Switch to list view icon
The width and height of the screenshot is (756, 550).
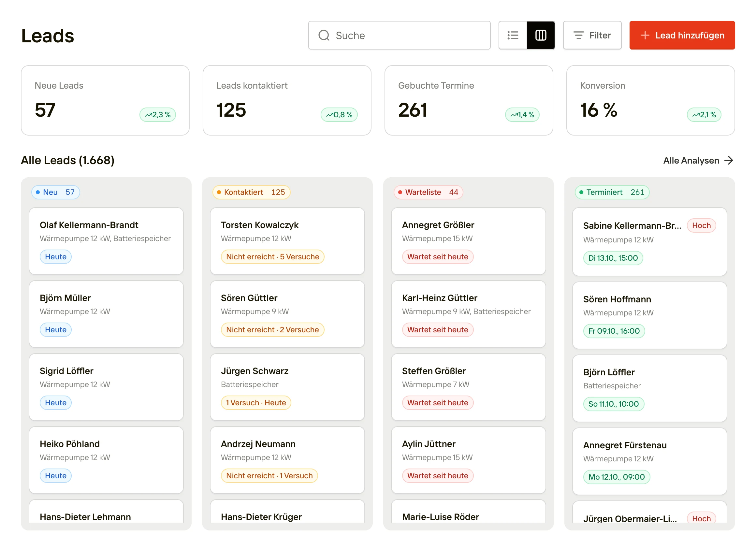tap(513, 35)
